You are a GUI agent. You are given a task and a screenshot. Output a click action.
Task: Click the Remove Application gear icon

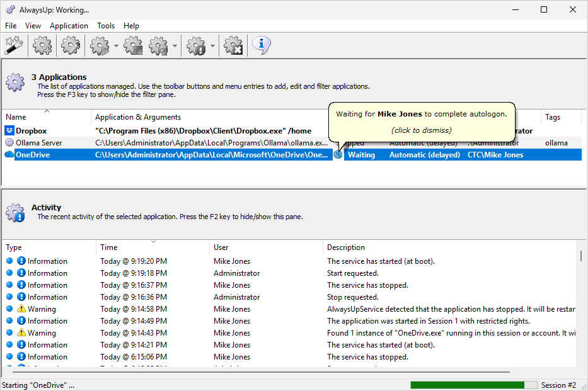coord(233,46)
